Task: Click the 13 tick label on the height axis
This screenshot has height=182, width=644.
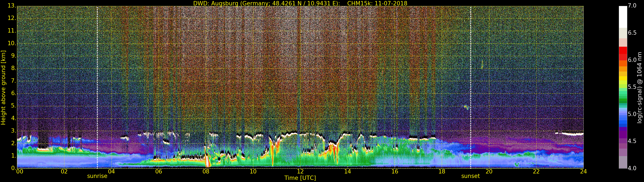Action: [x=12, y=6]
